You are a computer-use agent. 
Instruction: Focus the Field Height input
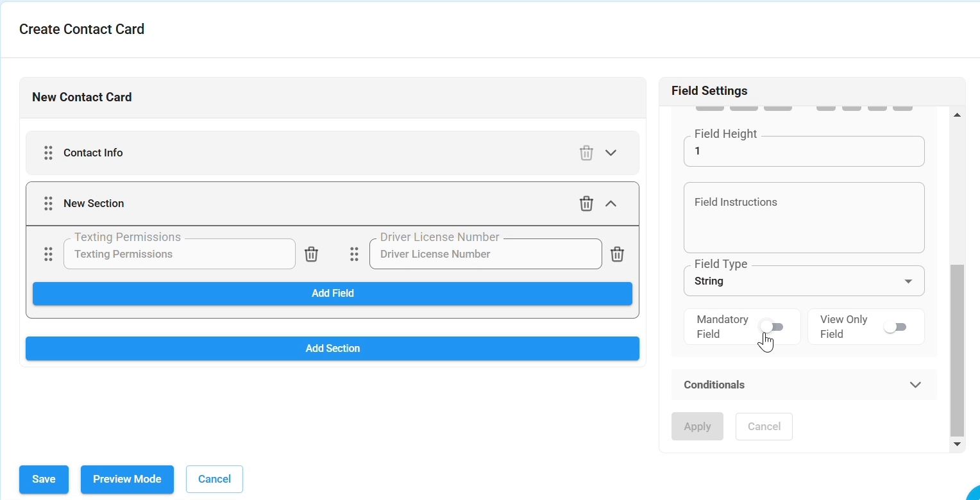[x=804, y=151]
